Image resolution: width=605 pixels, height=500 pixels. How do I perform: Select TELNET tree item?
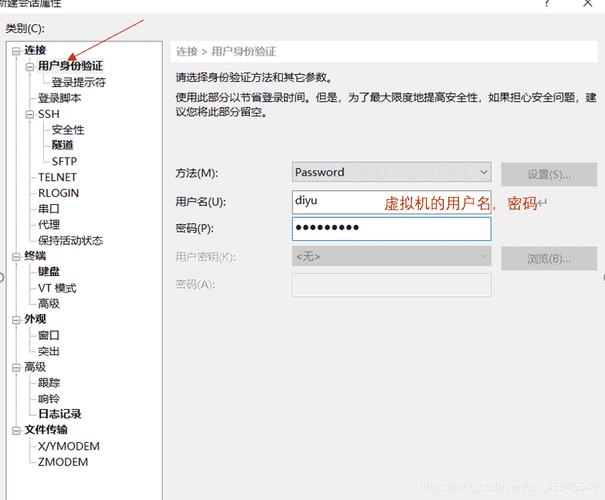tap(57, 177)
